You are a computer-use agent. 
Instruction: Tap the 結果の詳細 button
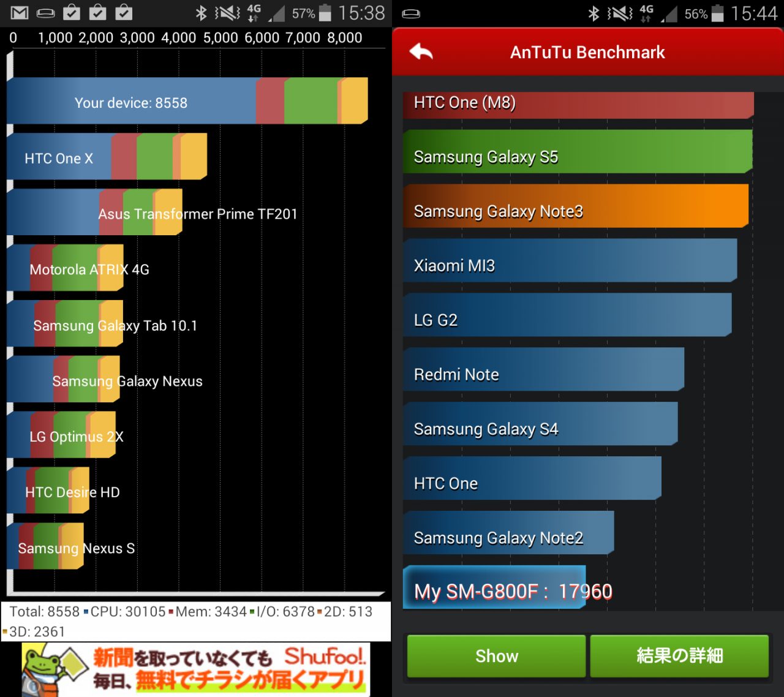point(679,656)
